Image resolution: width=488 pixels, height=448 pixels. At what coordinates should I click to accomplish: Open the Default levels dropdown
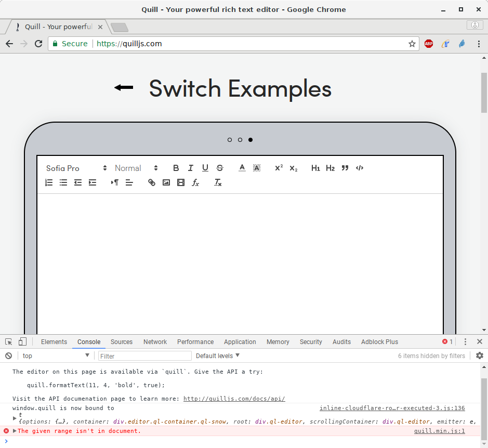click(218, 356)
